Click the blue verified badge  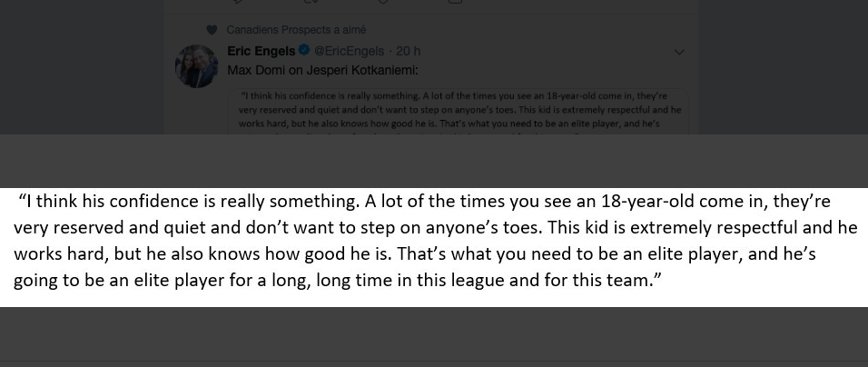click(x=304, y=50)
